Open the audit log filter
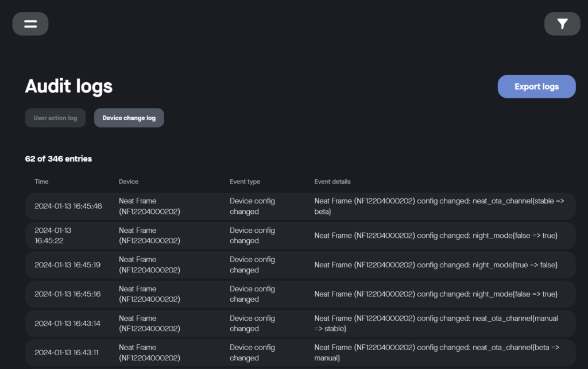 pos(562,24)
